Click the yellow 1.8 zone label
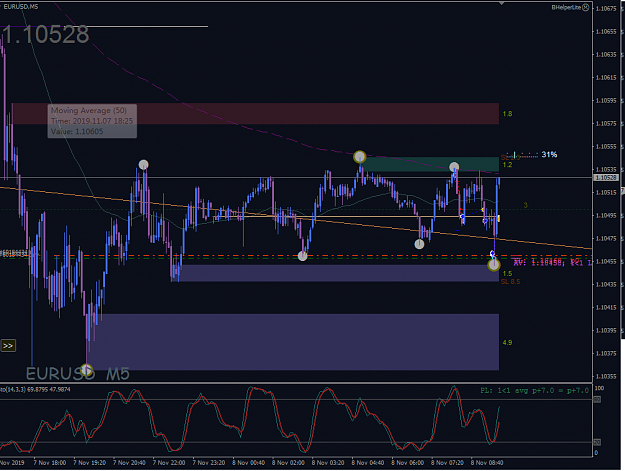The width and height of the screenshot is (625, 471). tap(507, 114)
